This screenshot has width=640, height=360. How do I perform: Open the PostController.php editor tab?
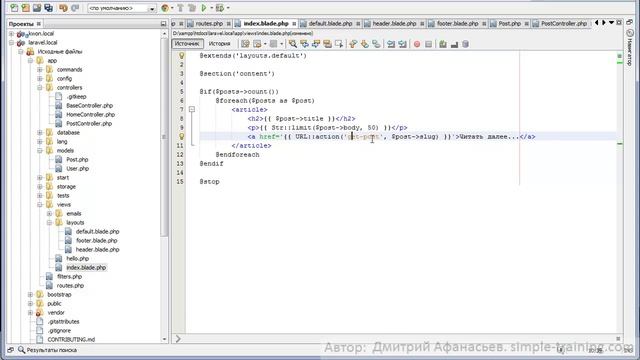(564, 24)
